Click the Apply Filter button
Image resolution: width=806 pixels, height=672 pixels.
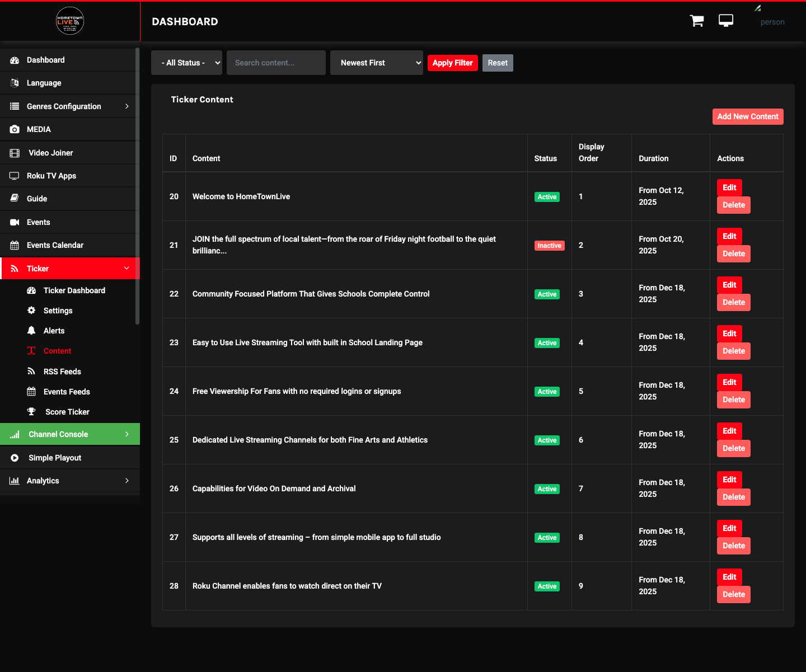tap(452, 63)
